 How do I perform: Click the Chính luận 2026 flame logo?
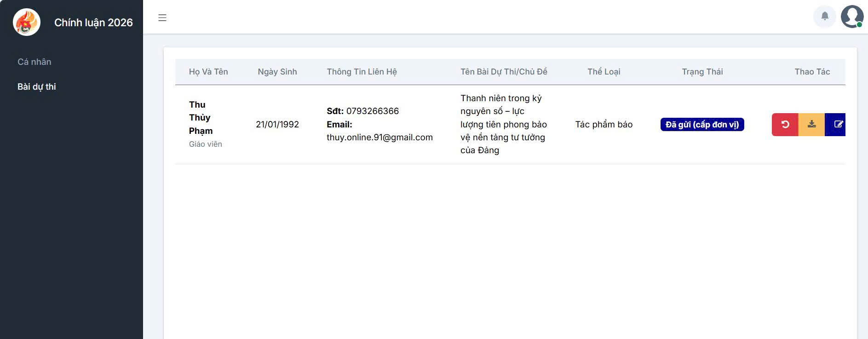click(27, 22)
